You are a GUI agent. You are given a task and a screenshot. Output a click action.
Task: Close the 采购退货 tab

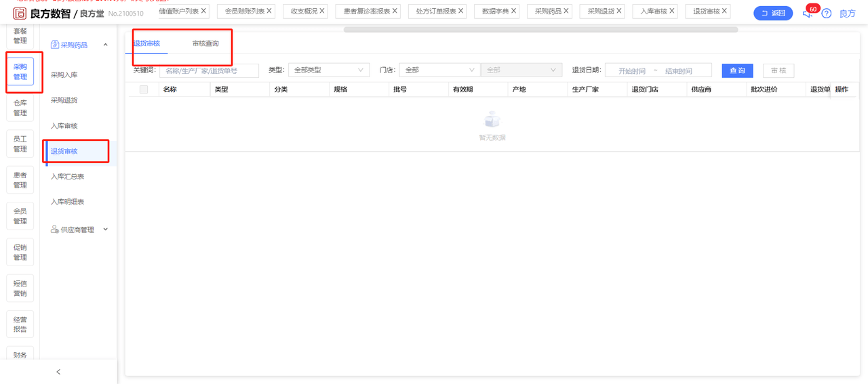(x=619, y=11)
